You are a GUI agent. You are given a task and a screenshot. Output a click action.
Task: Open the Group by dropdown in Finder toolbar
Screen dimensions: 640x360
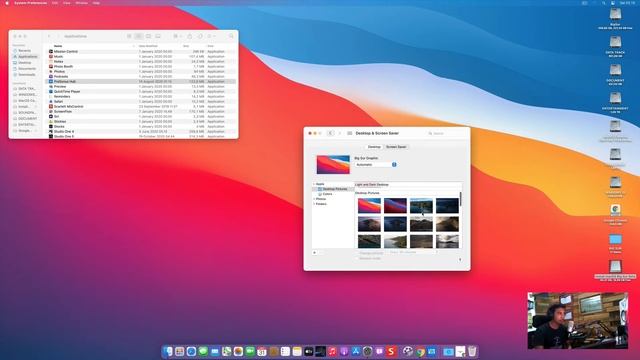click(x=177, y=36)
